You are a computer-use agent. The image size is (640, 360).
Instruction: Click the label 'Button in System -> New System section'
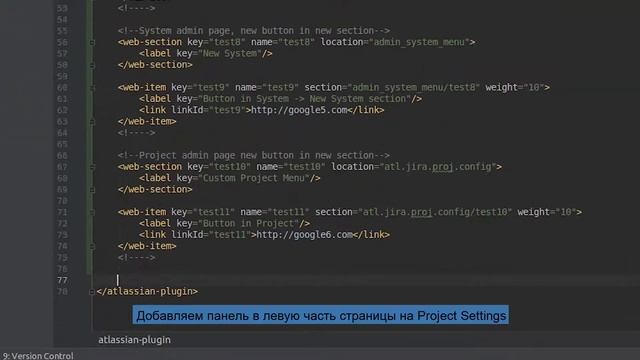click(x=304, y=99)
